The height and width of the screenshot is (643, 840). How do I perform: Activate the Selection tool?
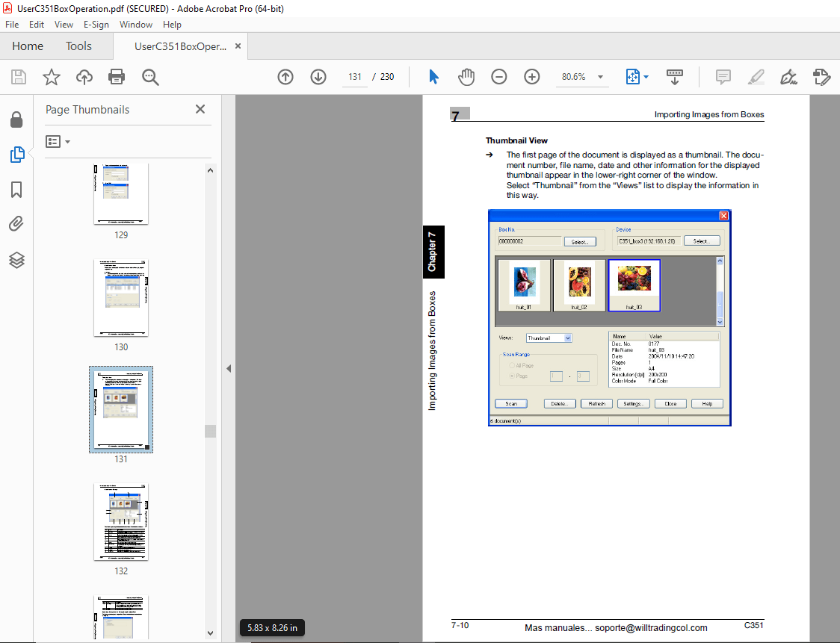(433, 77)
